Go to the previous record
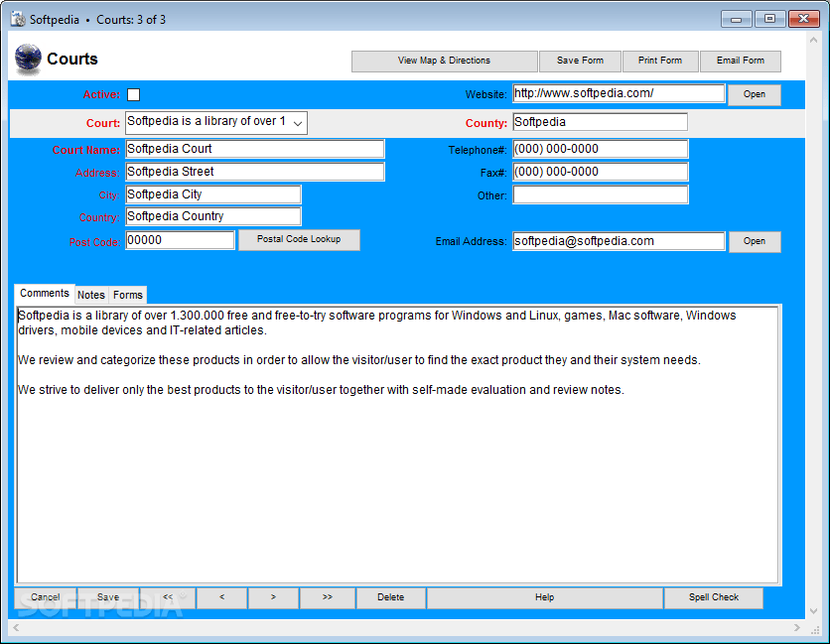The height and width of the screenshot is (644, 830). [x=222, y=597]
